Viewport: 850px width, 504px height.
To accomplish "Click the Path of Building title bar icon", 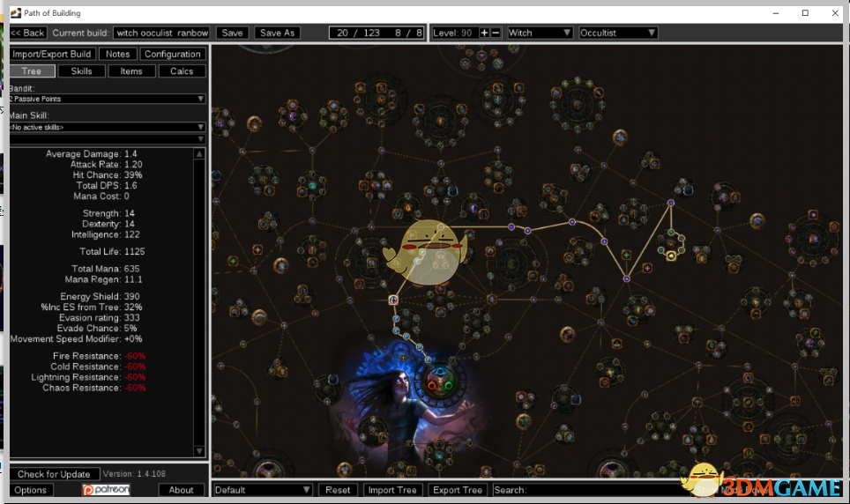I will click(x=15, y=12).
